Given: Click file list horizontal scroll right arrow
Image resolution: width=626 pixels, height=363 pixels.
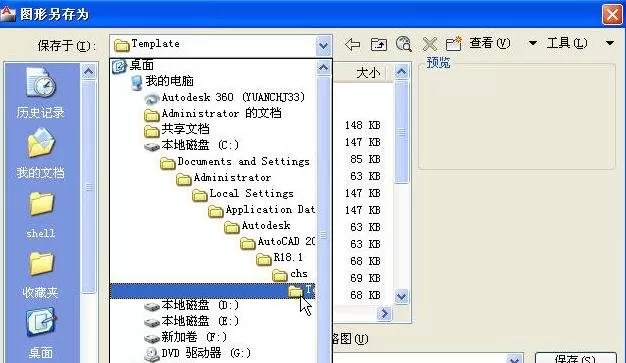Looking at the screenshot, I should click(x=384, y=314).
